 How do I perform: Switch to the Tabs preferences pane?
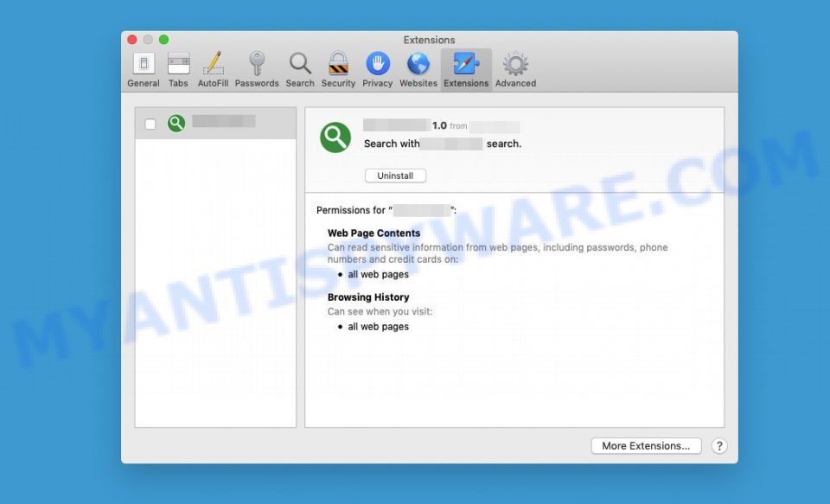pos(178,70)
